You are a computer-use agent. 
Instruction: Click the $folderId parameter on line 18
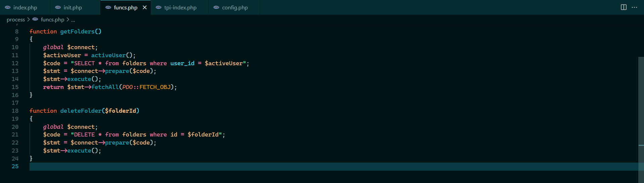(120, 111)
